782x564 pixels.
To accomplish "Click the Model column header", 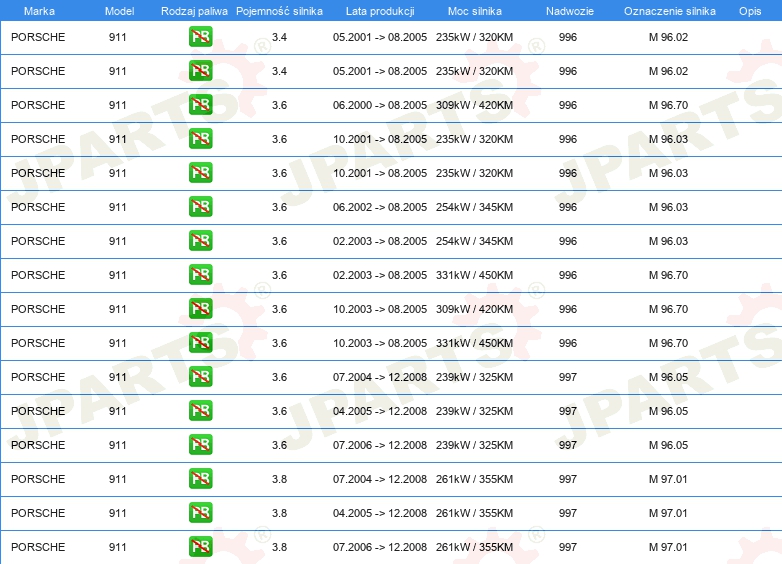I will click(119, 11).
